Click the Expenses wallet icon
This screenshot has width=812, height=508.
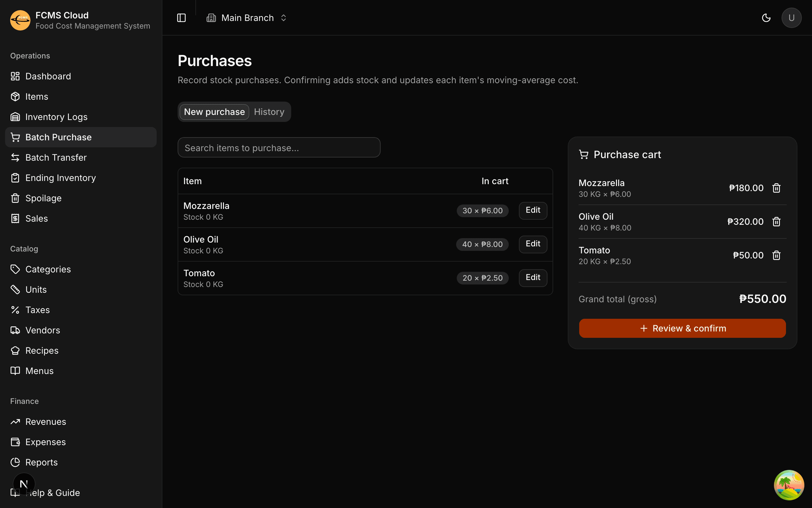coord(15,442)
